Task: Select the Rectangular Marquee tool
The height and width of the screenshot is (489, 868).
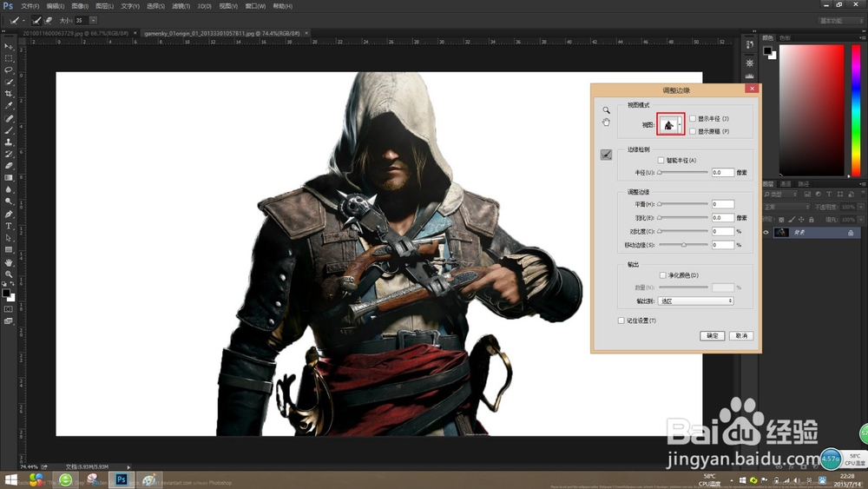Action: (9, 58)
